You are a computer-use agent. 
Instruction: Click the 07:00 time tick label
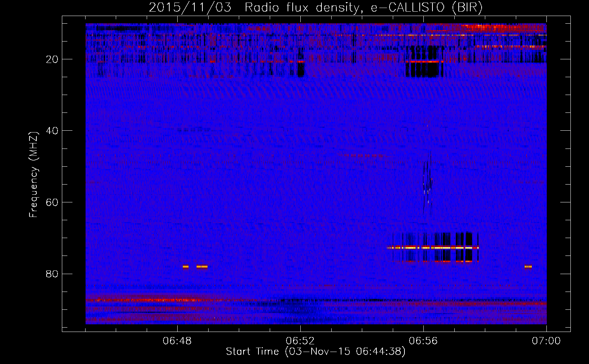pos(546,341)
